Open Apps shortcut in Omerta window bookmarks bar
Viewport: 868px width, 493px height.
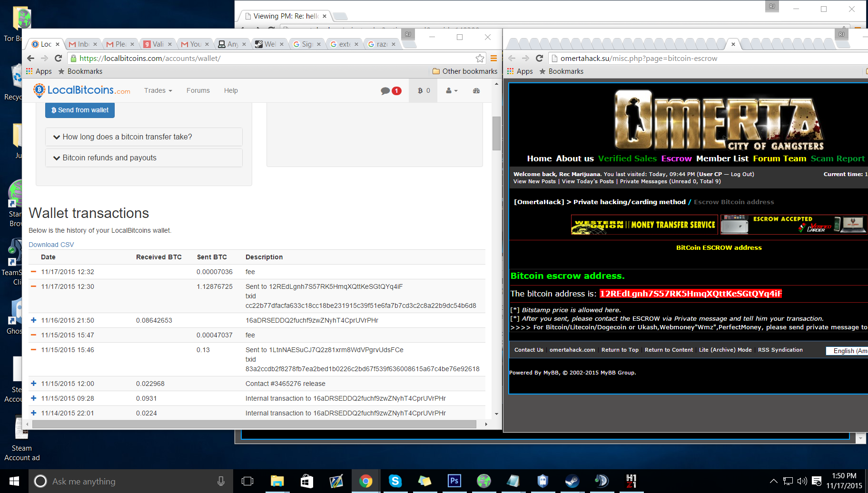pyautogui.click(x=520, y=71)
